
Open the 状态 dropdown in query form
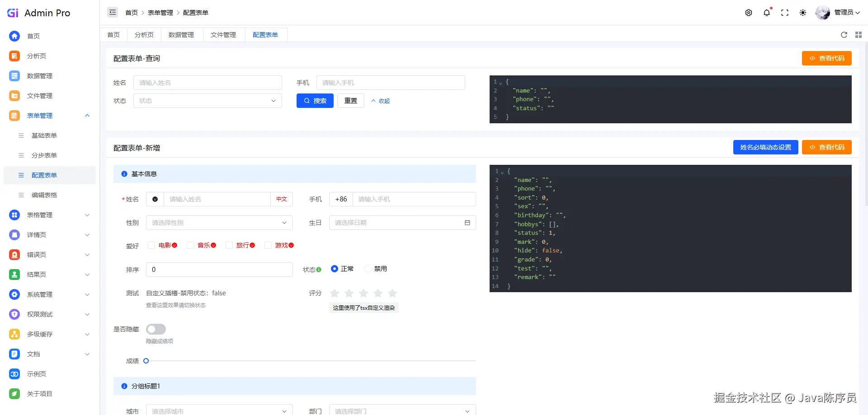tap(208, 101)
